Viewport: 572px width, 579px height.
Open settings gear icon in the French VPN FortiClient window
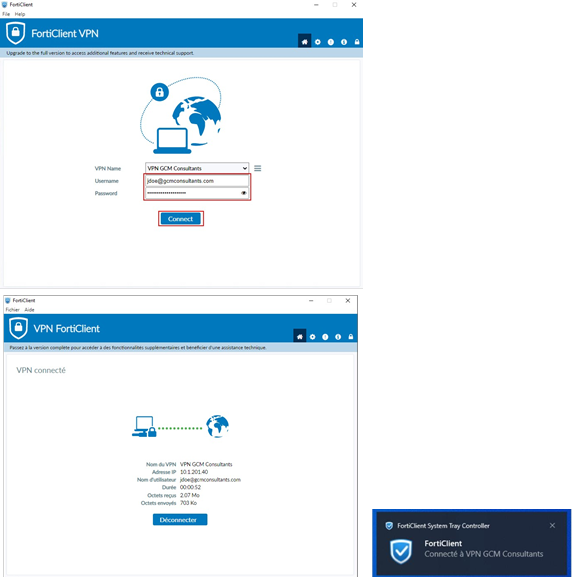(312, 337)
